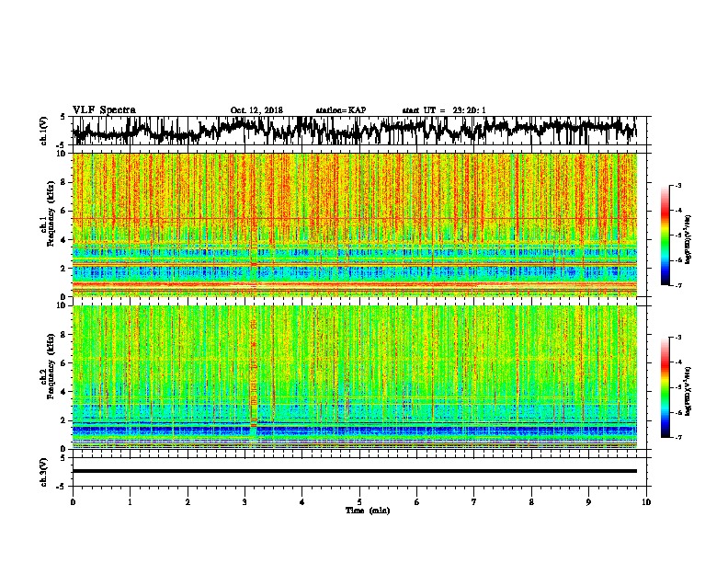Click the "VLF Spectra" plot title

pos(104,109)
